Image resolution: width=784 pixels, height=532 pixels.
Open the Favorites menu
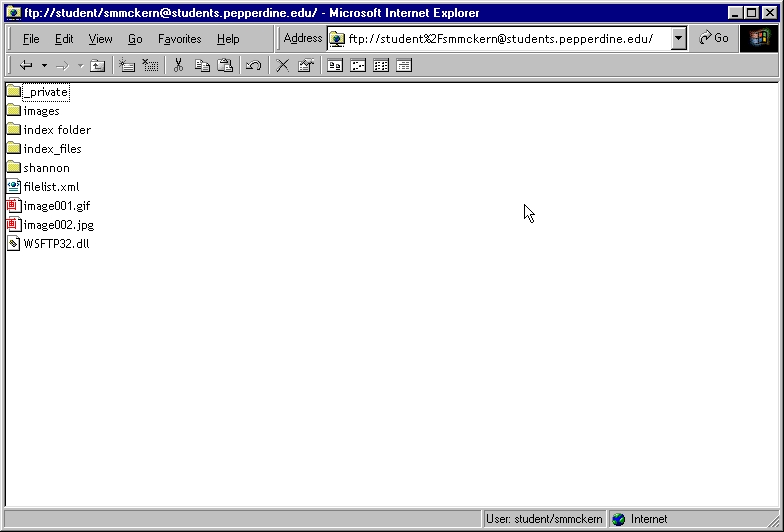[180, 39]
